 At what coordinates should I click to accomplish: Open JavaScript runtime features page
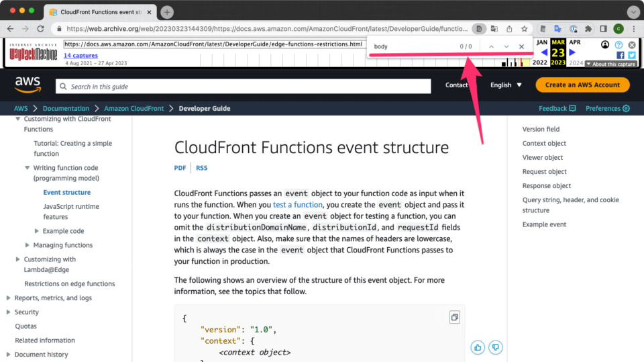pos(71,212)
